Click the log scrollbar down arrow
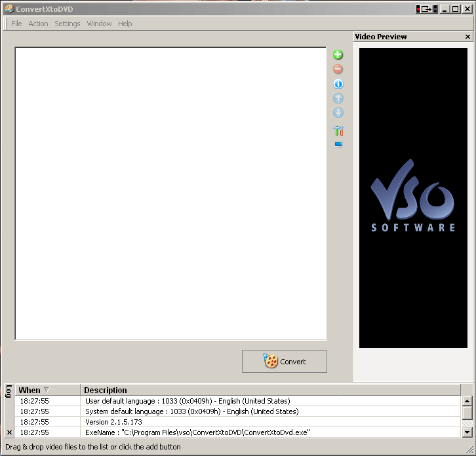Viewport: 476px width, 456px height. point(467,432)
